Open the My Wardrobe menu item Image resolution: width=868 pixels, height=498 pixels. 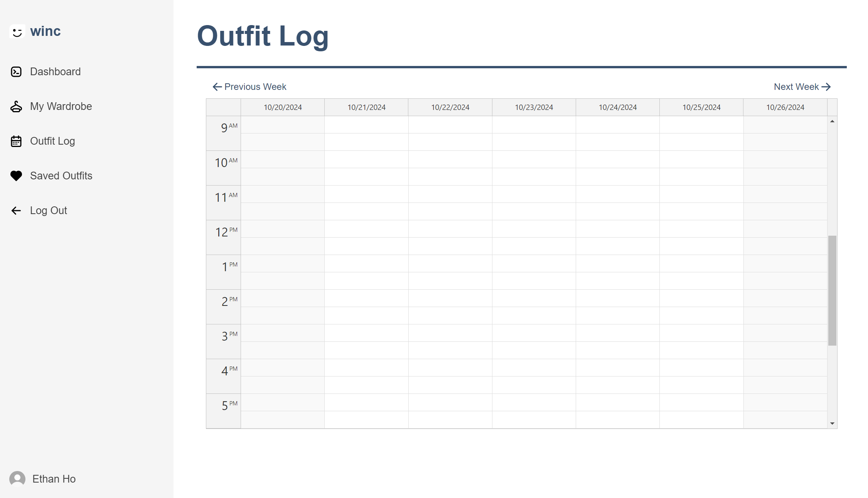click(61, 106)
